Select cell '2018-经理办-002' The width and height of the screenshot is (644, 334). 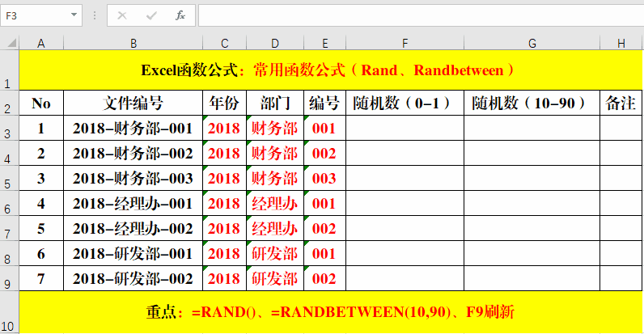pos(133,228)
